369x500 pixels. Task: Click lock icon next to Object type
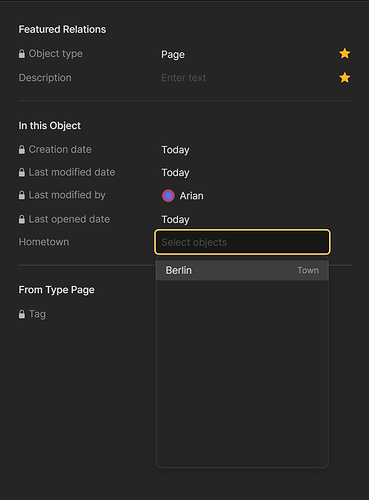pos(22,54)
